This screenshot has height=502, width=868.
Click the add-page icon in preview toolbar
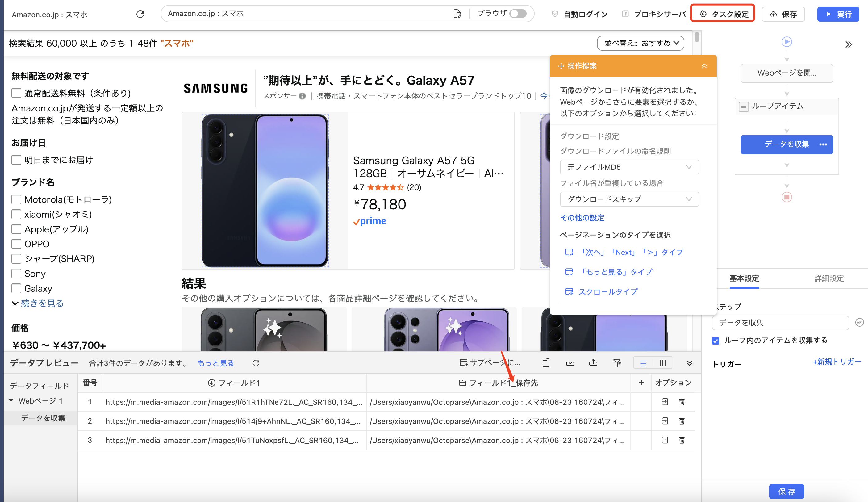click(x=546, y=363)
